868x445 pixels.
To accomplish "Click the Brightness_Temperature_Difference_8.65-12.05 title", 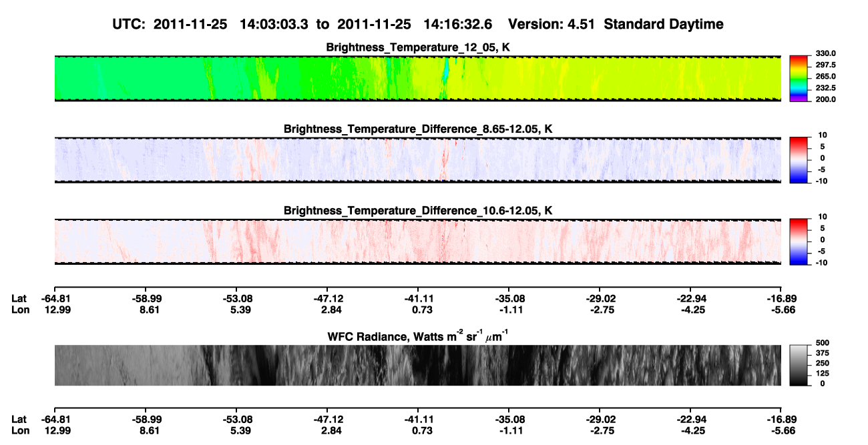I will (x=418, y=129).
